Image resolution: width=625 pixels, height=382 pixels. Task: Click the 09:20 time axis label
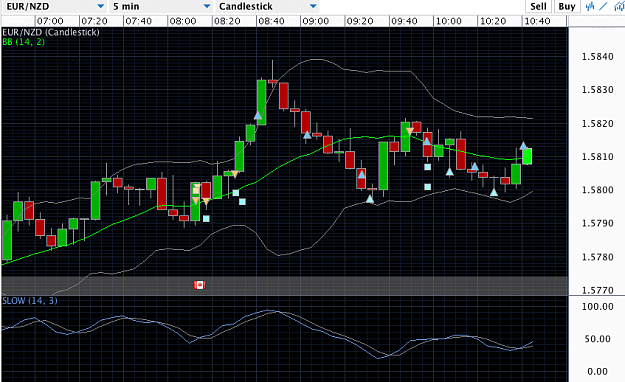click(x=360, y=21)
